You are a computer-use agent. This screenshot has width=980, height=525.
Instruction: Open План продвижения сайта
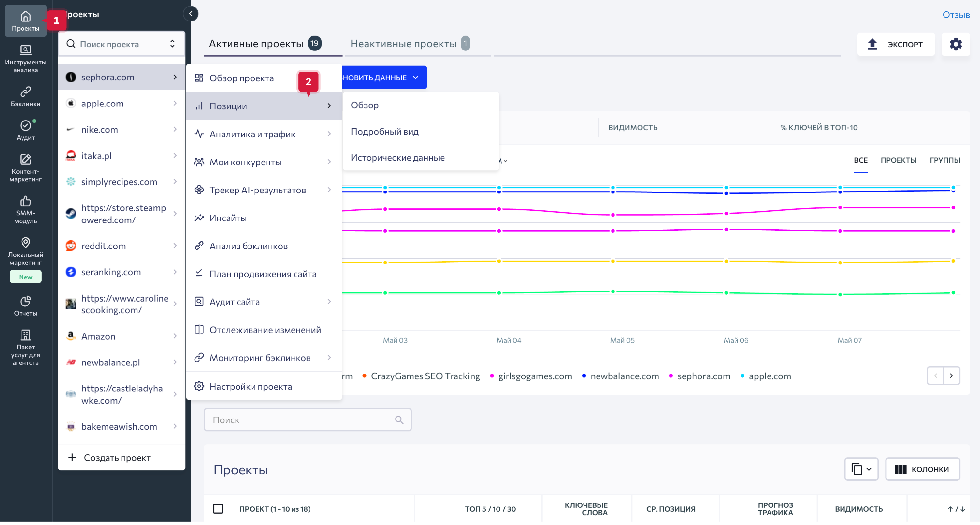(264, 274)
